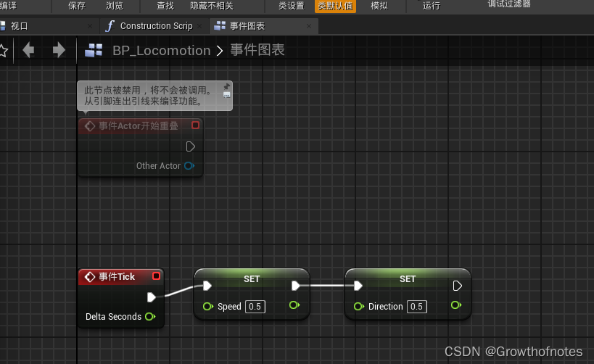Click the Other Actor output pin
The width and height of the screenshot is (594, 364).
[x=189, y=165]
